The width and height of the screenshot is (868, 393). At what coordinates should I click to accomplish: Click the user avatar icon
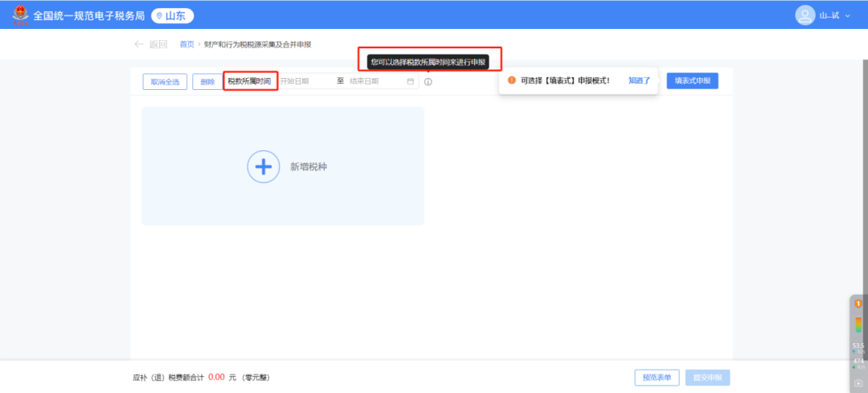[x=805, y=15]
